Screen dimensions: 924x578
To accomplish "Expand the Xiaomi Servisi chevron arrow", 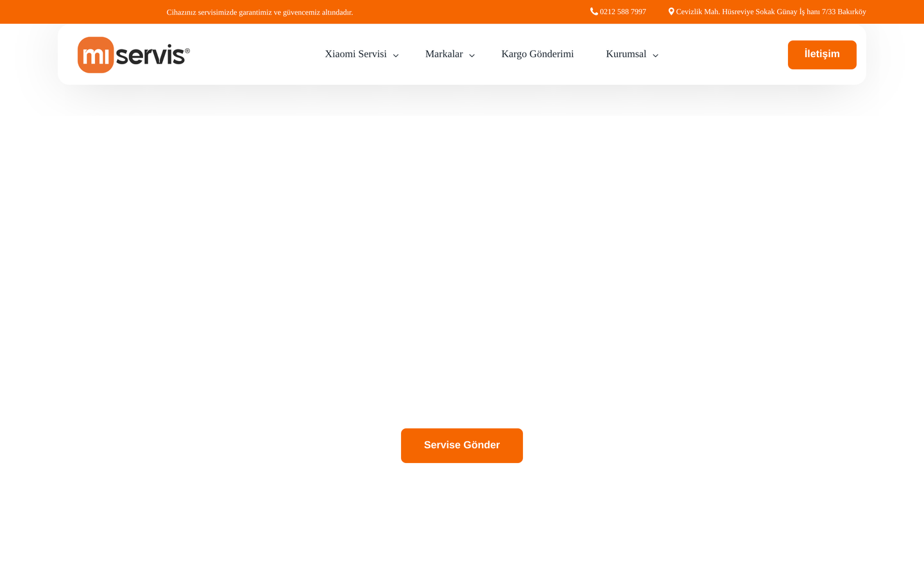I will click(396, 56).
